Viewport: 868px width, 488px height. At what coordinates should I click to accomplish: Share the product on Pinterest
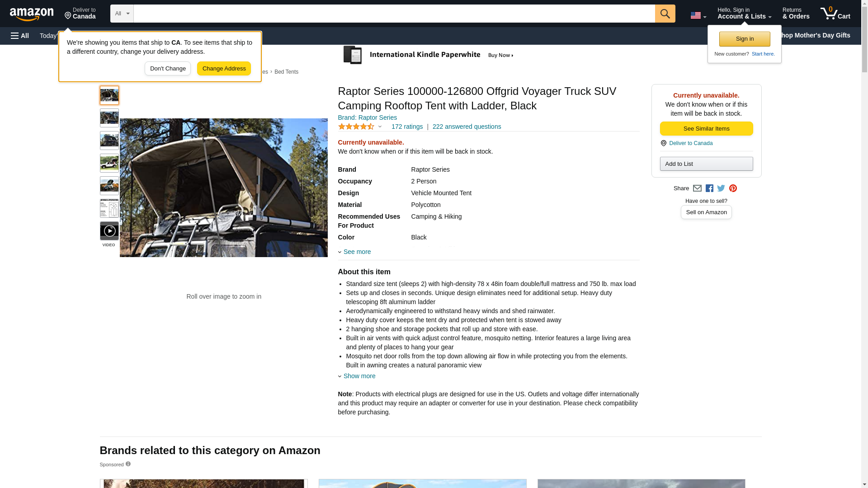pyautogui.click(x=733, y=188)
